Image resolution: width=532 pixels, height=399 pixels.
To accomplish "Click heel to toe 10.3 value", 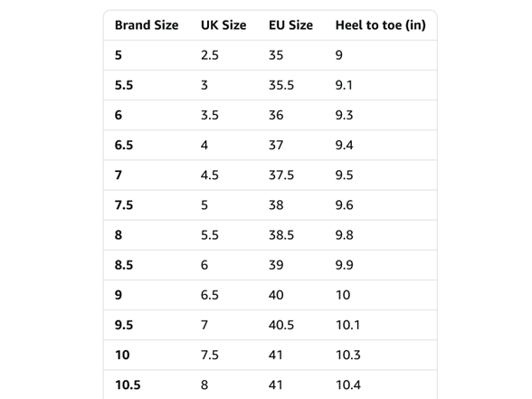I will [x=348, y=355].
